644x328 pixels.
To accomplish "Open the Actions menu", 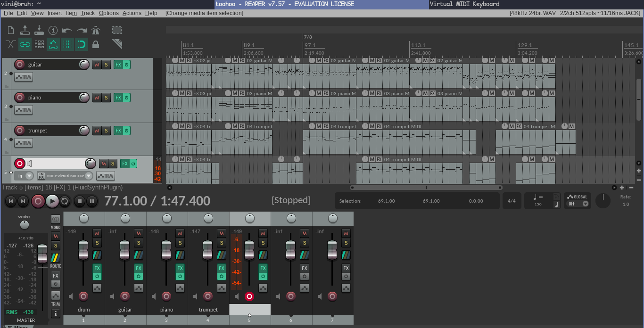I will click(x=132, y=13).
